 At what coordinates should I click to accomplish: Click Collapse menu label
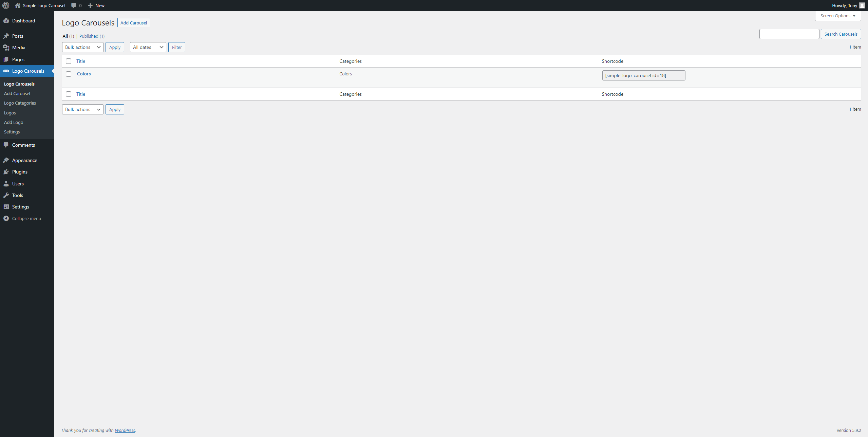(x=26, y=218)
